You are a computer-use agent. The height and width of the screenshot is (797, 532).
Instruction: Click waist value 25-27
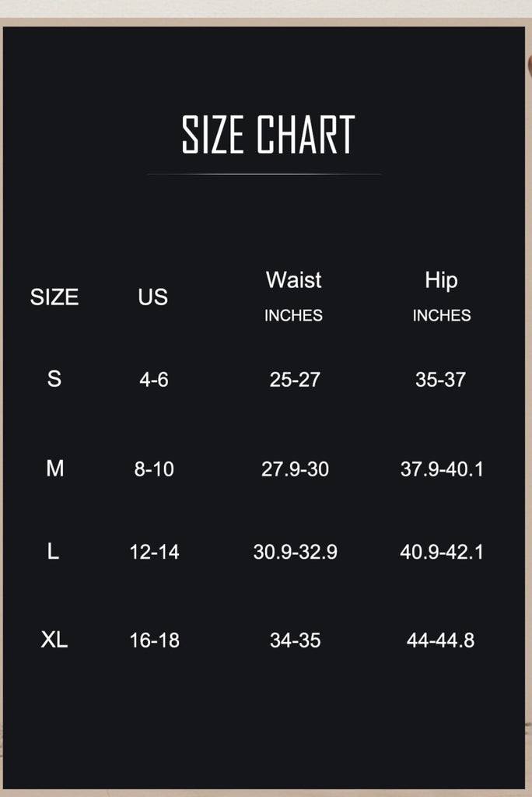click(x=295, y=380)
